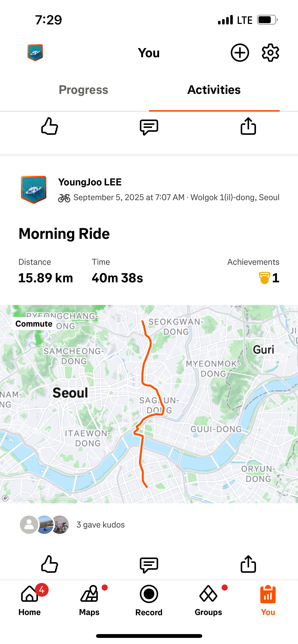This screenshot has height=644, width=298.
Task: Select the Activities tab
Action: [x=214, y=90]
